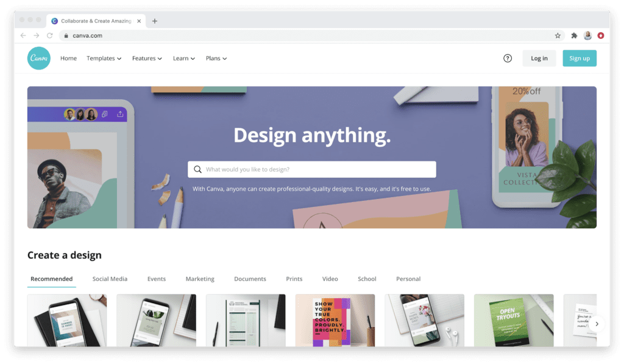Show more designs with the right arrow
The height and width of the screenshot is (364, 624).
(597, 324)
